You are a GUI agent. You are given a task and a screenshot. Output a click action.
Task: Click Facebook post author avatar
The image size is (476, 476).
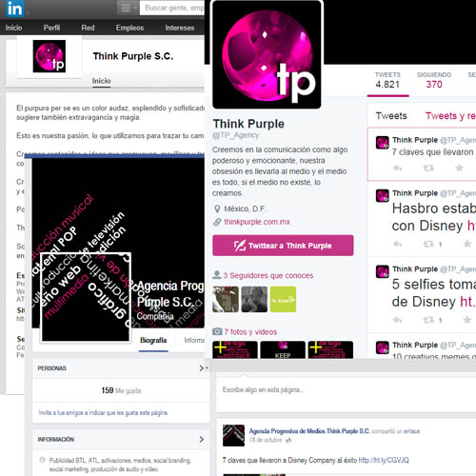pyautogui.click(x=233, y=435)
